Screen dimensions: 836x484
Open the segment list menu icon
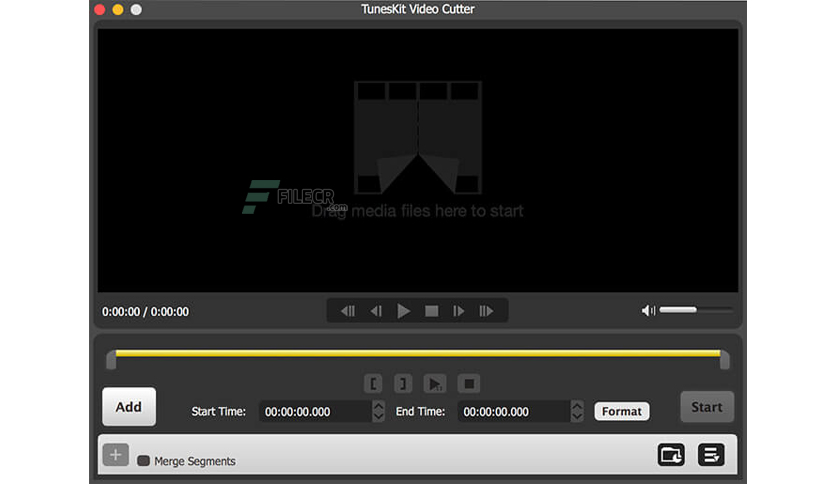click(711, 455)
